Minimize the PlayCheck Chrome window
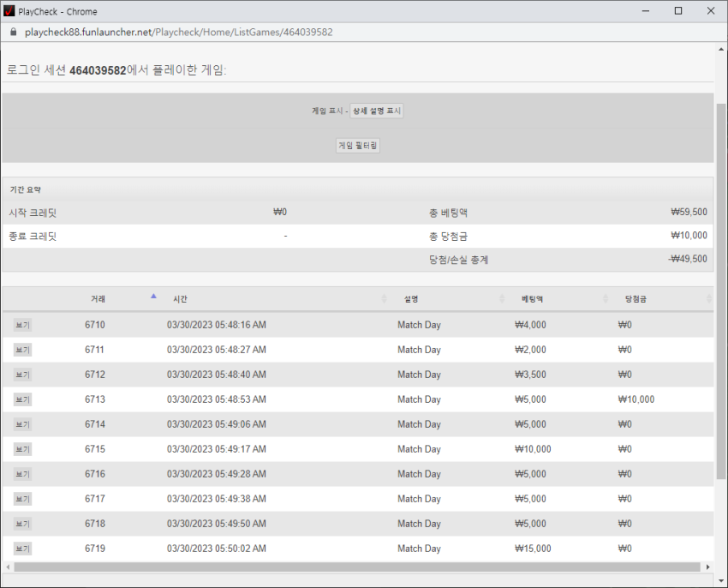This screenshot has width=728, height=588. click(x=646, y=11)
